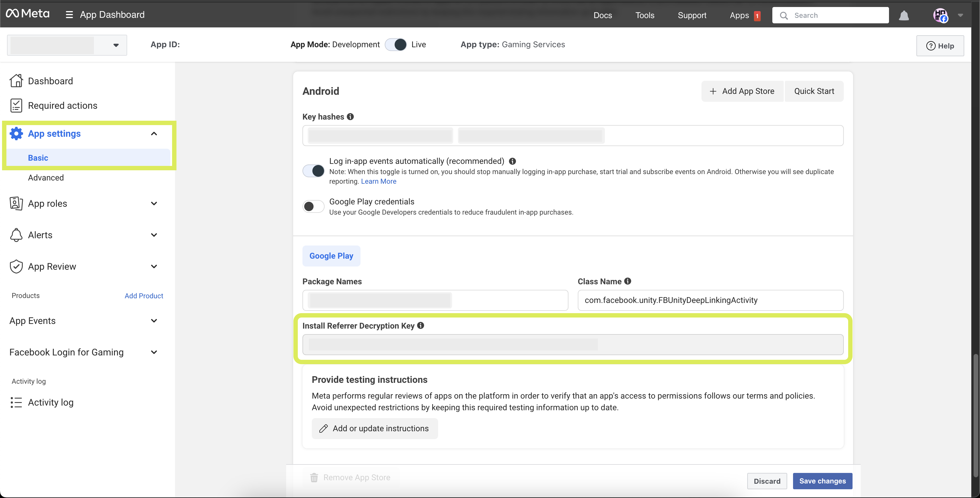Open the app selector dropdown
980x498 pixels.
tap(116, 45)
